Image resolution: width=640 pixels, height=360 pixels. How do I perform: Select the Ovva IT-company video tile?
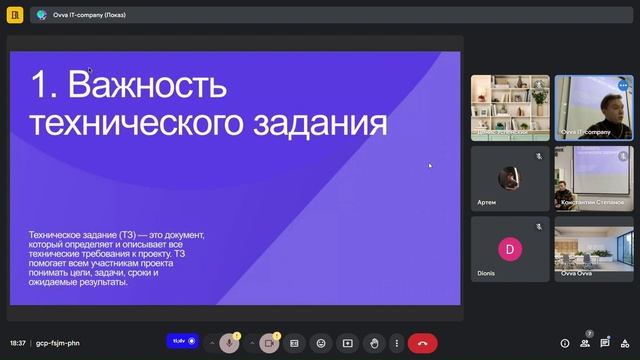coord(594,108)
